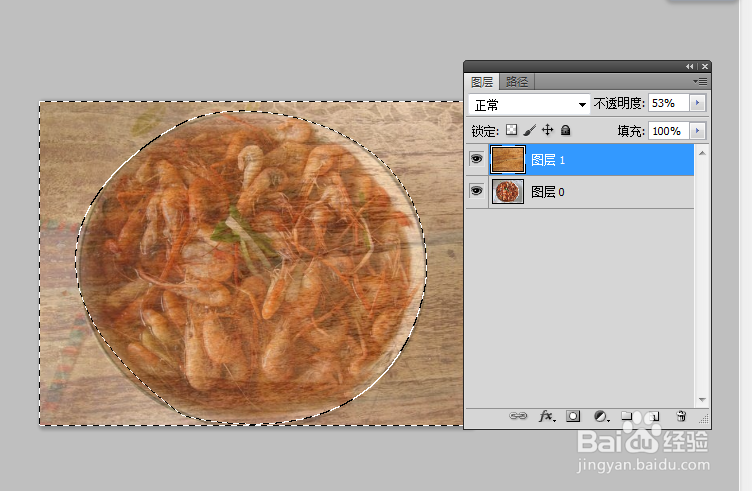Click the layers list scroll up arrow
The image size is (752, 491).
pyautogui.click(x=702, y=153)
